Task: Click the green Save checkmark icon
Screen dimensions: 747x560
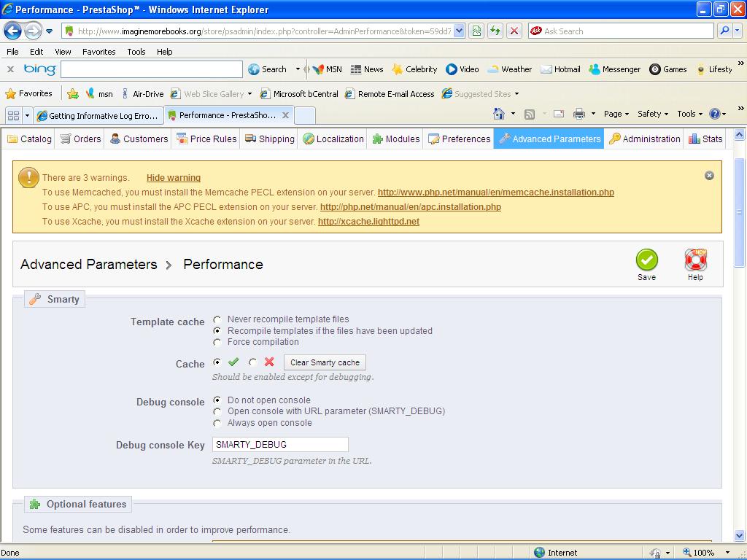Action: (x=646, y=260)
